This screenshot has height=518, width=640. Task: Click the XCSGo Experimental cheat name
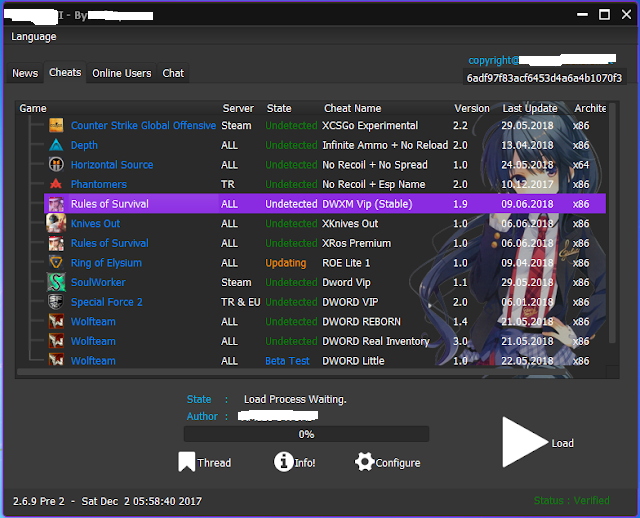370,125
